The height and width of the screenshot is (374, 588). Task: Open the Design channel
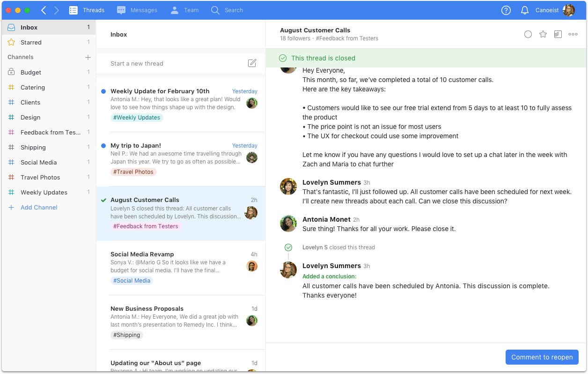49,117
